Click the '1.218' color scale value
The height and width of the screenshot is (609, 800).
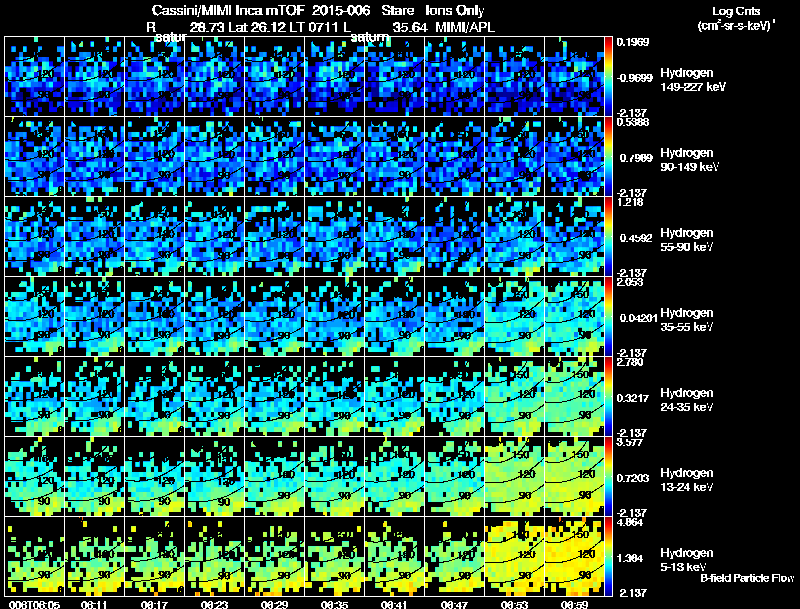point(630,202)
